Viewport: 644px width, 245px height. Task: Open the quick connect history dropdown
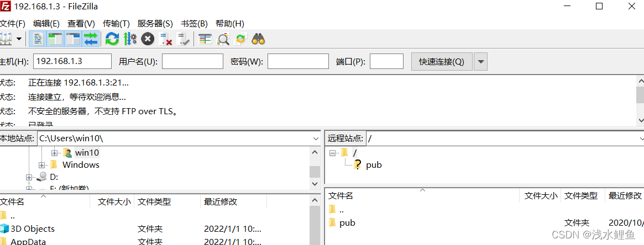click(480, 61)
